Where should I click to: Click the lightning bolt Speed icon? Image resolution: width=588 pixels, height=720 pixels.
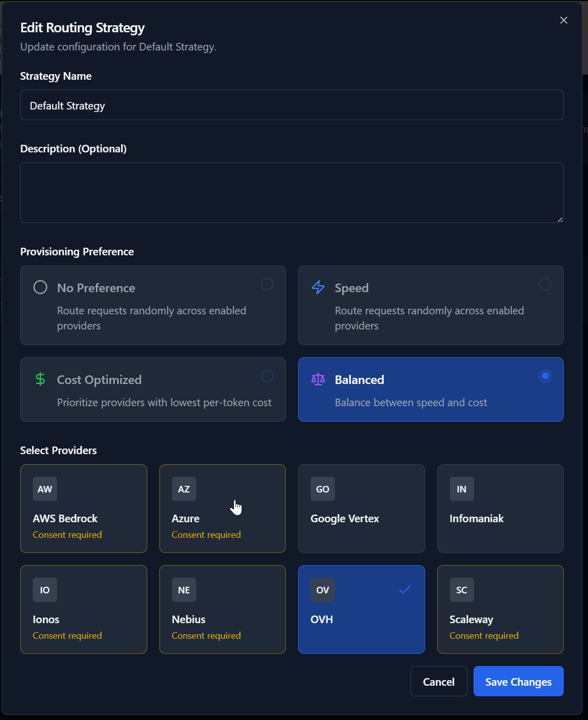(x=318, y=288)
